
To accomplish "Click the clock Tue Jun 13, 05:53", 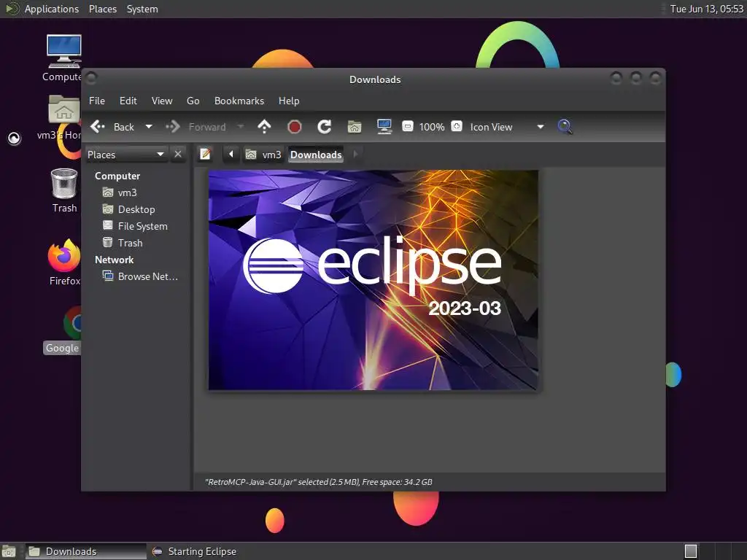I will pos(706,9).
